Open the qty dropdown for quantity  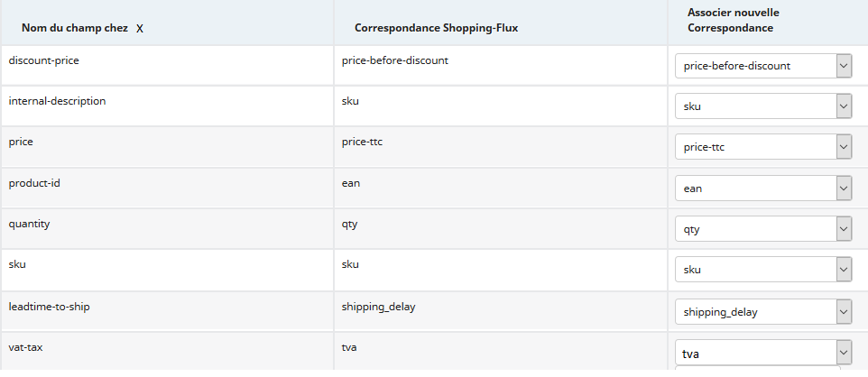coord(763,229)
